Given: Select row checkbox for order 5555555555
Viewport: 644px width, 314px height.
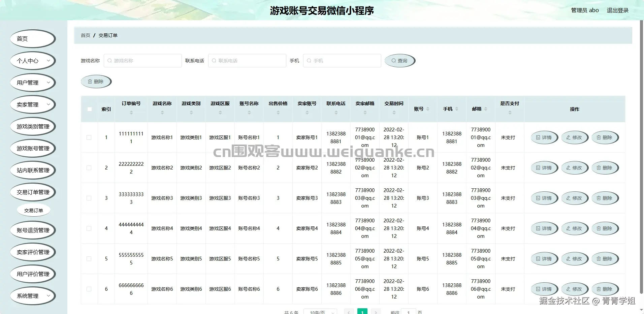Looking at the screenshot, I should coord(89,259).
